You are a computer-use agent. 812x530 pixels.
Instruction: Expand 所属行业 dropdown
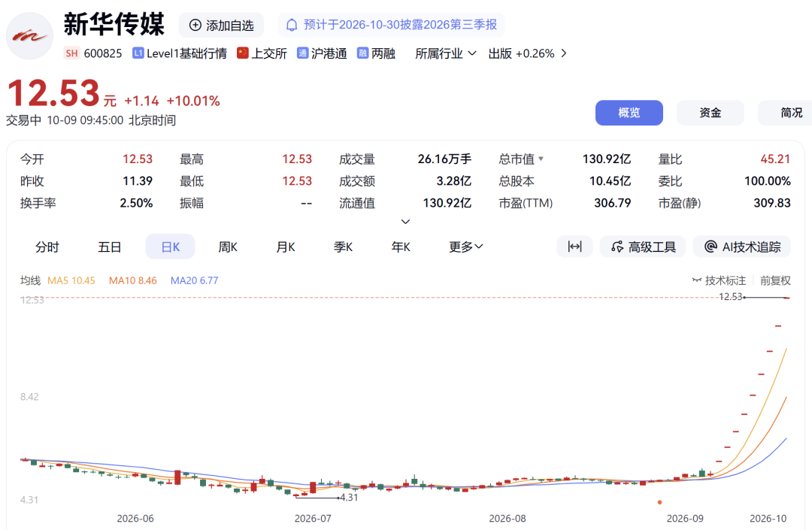445,53
